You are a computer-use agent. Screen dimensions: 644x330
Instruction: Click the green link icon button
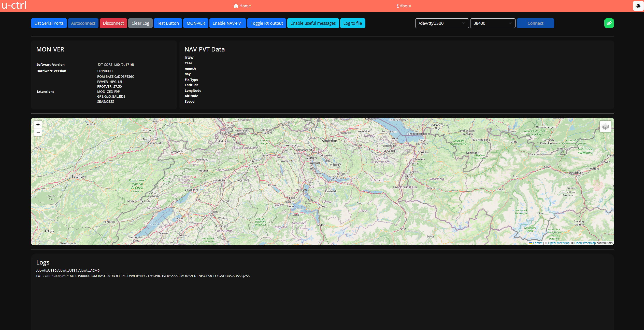(609, 23)
